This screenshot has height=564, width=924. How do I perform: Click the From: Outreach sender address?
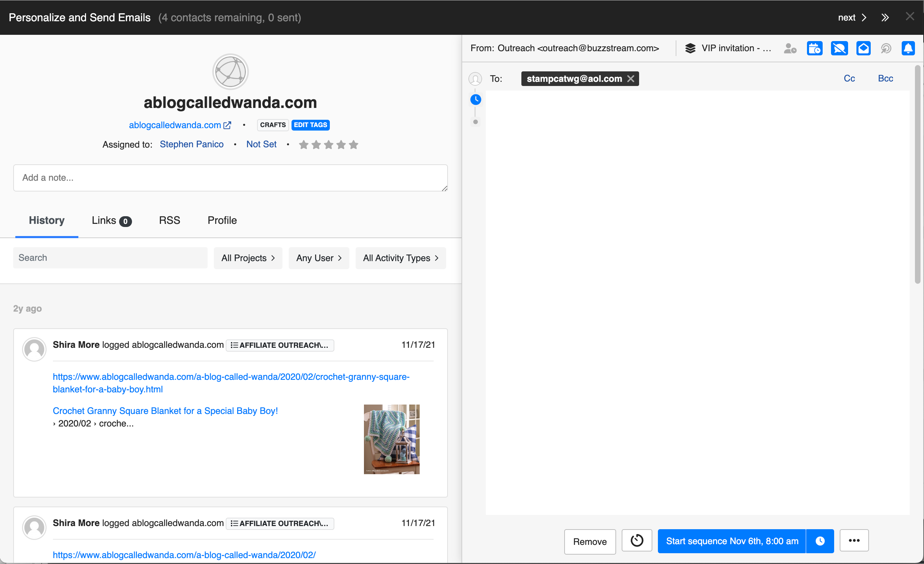point(564,48)
